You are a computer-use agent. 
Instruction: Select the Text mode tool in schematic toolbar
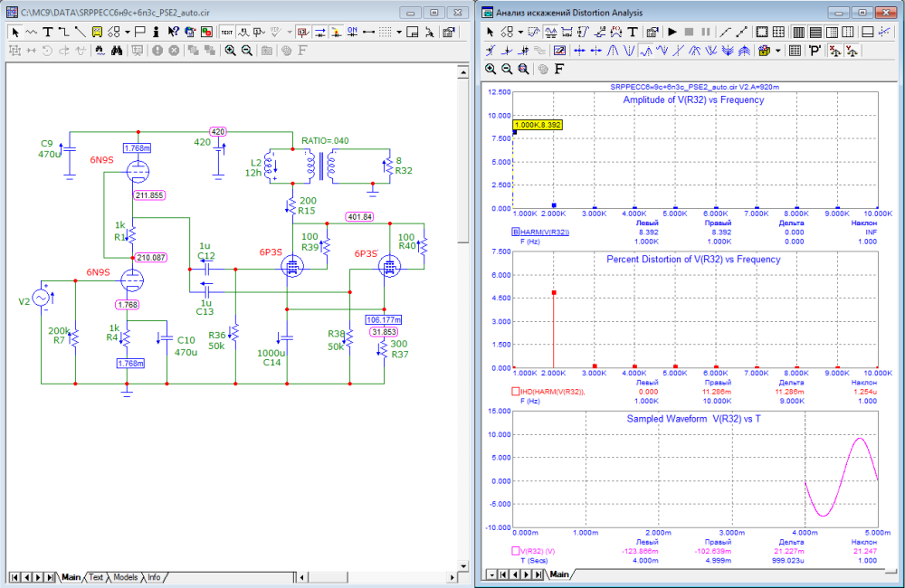pyautogui.click(x=47, y=31)
